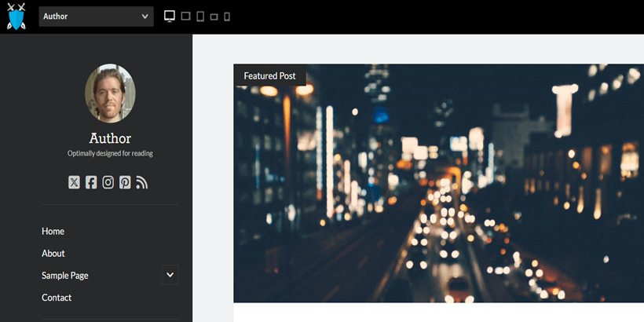Image resolution: width=644 pixels, height=322 pixels.
Task: Expand the Sample Page submenu arrow
Action: click(x=170, y=275)
